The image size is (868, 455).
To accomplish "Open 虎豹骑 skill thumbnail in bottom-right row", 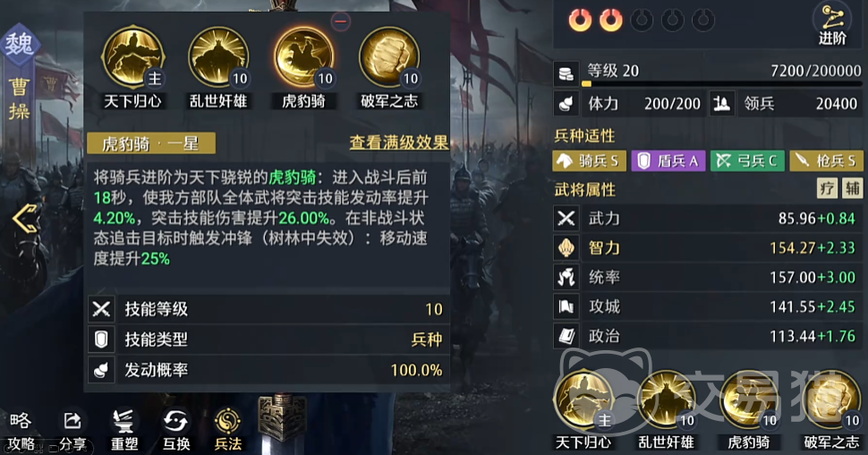I will 749,402.
